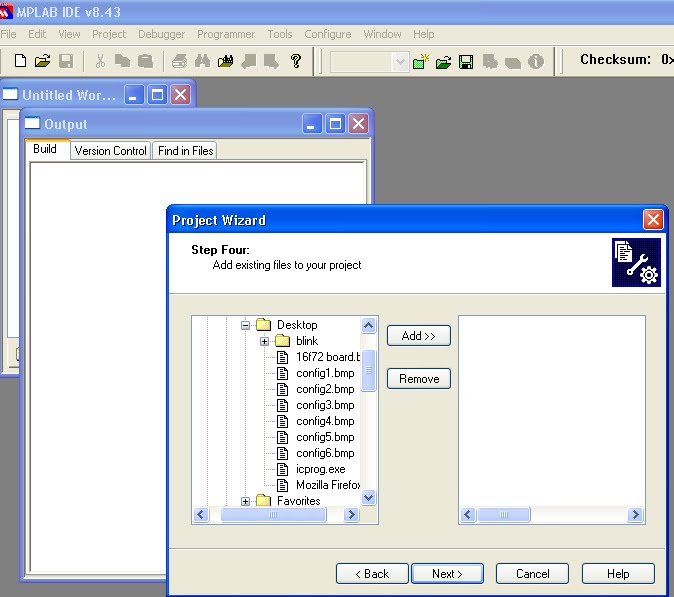The width and height of the screenshot is (674, 597).
Task: Click the Find binoculars icon
Action: [x=202, y=61]
